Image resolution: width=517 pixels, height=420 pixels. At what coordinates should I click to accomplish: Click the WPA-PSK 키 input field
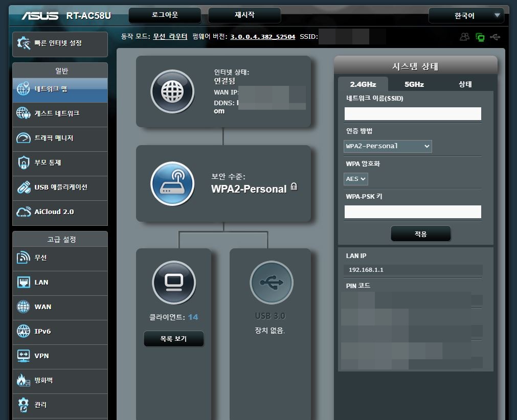[413, 212]
